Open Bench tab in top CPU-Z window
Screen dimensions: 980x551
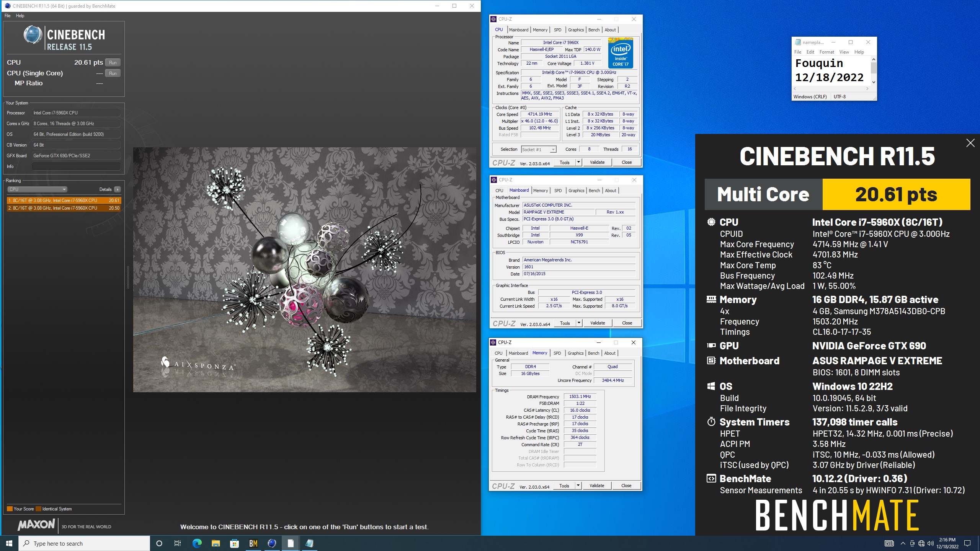coord(594,30)
